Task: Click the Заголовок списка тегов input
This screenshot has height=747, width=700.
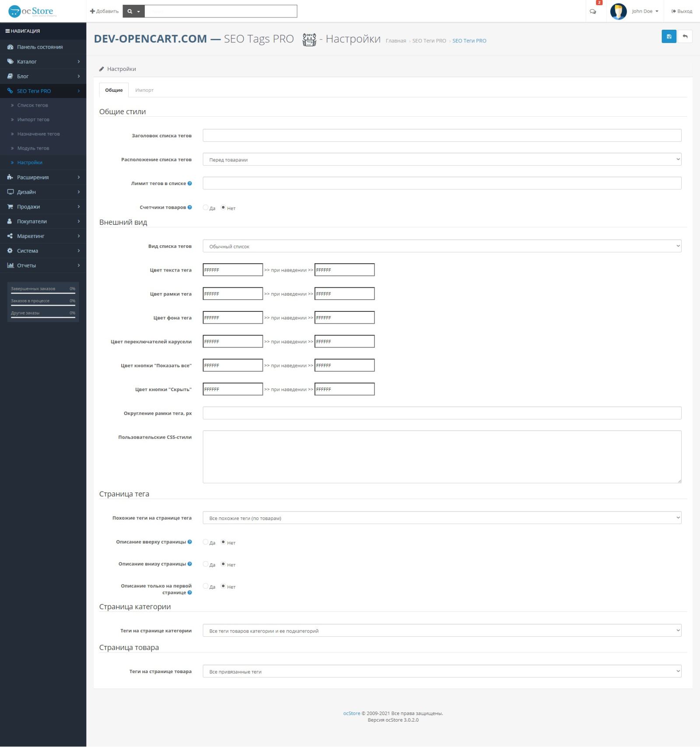Action: (442, 136)
